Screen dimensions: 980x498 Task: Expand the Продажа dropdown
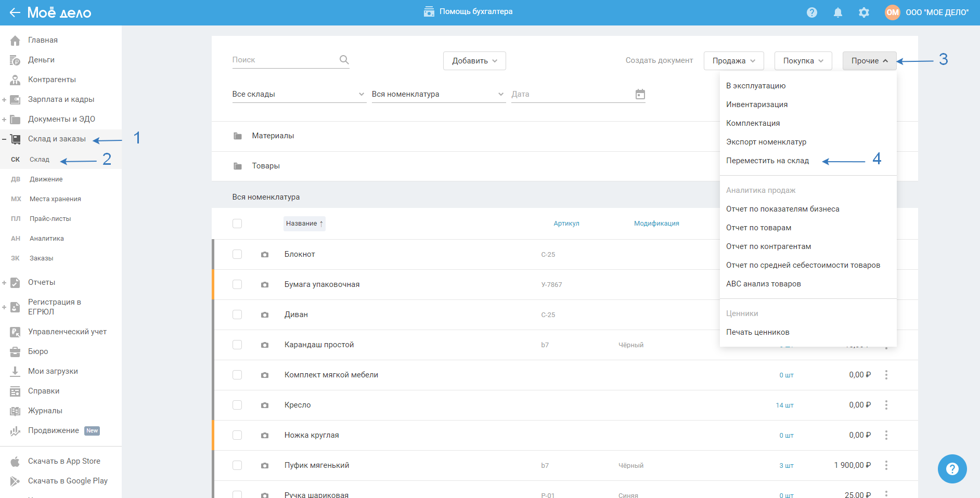733,61
